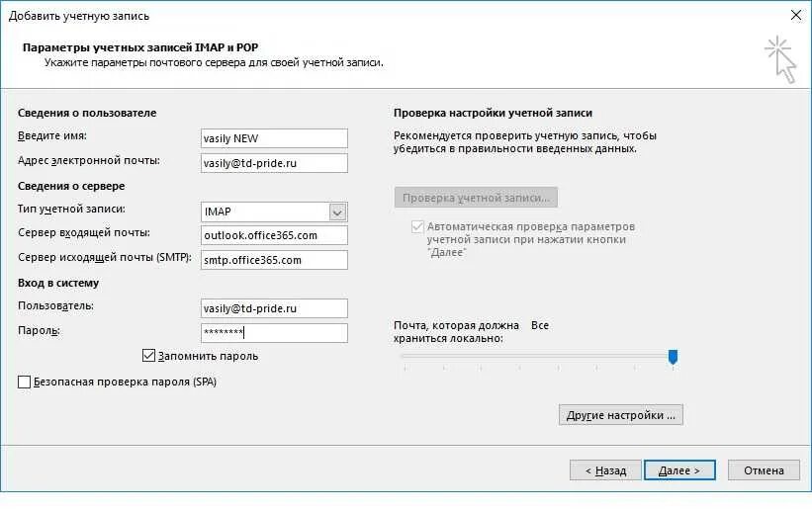This screenshot has height=511, width=812.
Task: Click the Проверка учетной записи button
Action: [476, 197]
